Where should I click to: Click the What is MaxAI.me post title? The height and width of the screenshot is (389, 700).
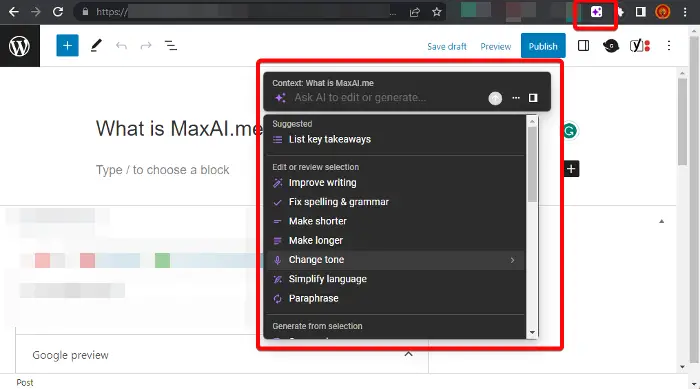click(x=179, y=129)
